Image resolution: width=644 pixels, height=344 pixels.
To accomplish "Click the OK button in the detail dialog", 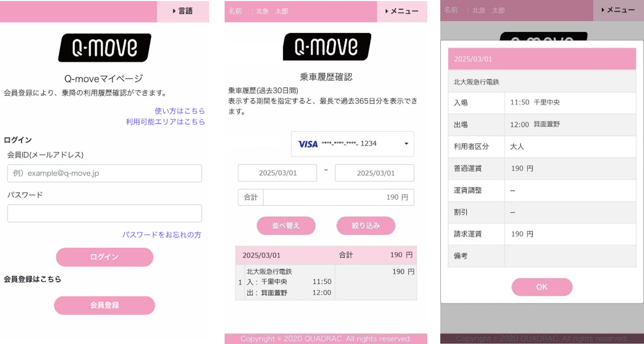I will click(x=542, y=287).
